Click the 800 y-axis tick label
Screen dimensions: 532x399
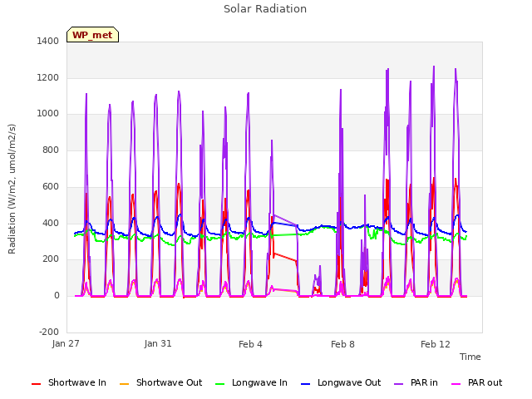tap(51, 150)
